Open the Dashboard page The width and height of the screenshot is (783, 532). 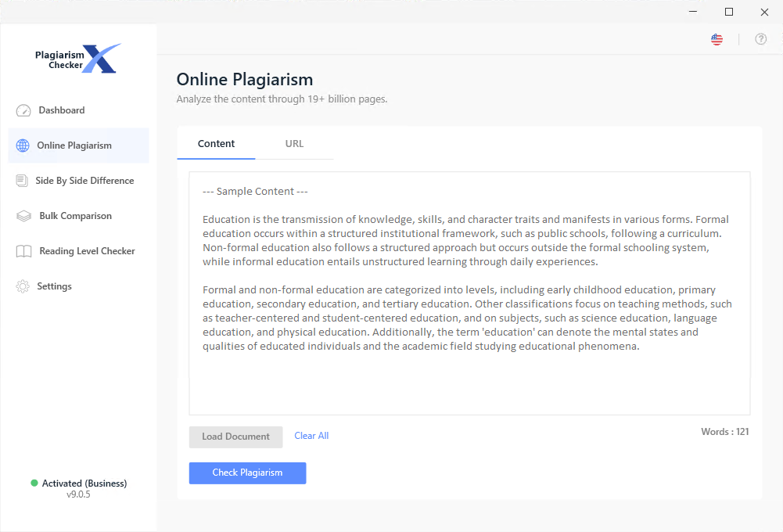point(78,110)
